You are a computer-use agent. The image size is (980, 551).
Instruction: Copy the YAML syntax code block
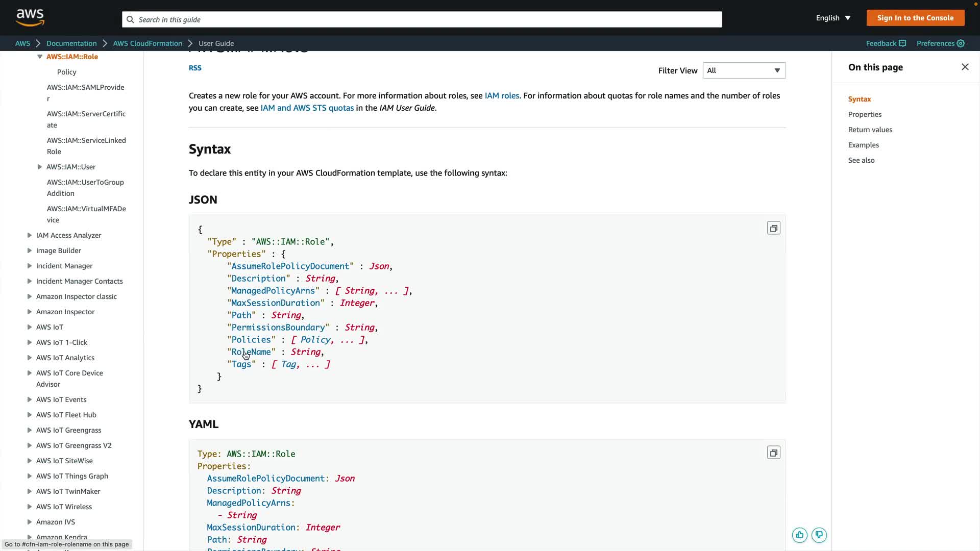coord(773,453)
